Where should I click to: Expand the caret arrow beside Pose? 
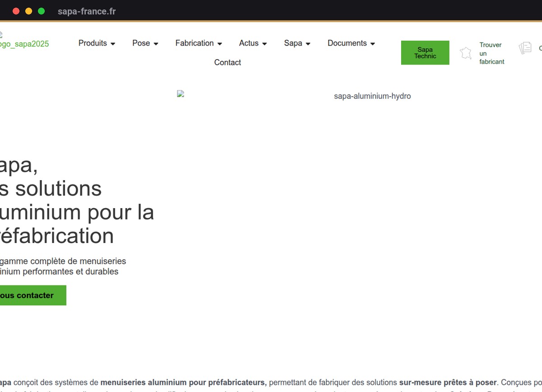point(156,44)
